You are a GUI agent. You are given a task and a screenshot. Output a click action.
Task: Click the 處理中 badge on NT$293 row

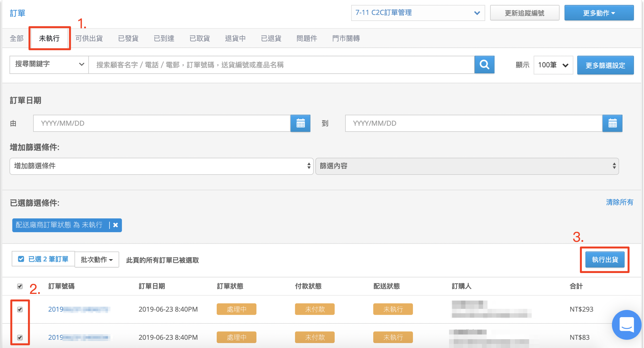point(236,309)
